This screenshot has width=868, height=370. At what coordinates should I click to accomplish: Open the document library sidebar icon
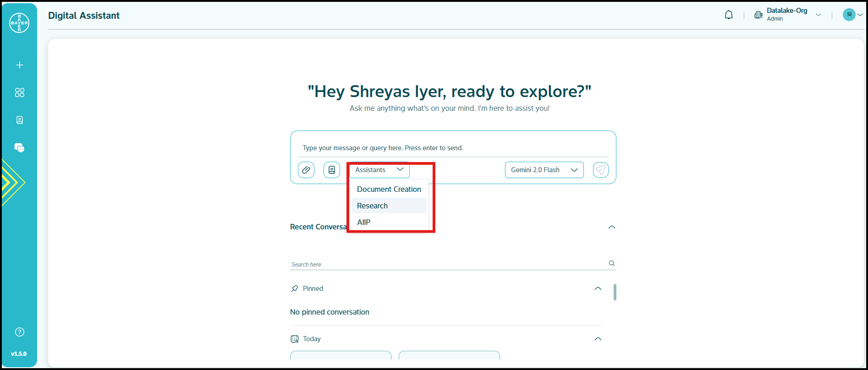[20, 120]
